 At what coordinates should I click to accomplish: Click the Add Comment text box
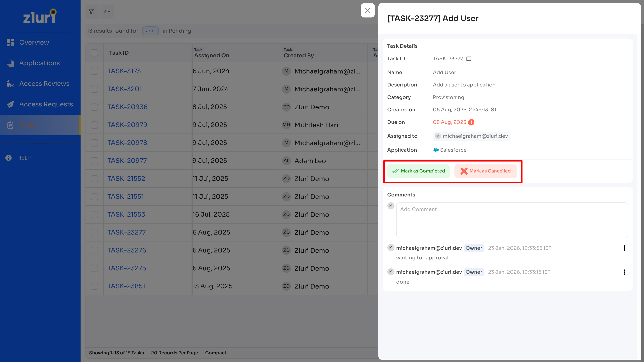click(x=512, y=220)
